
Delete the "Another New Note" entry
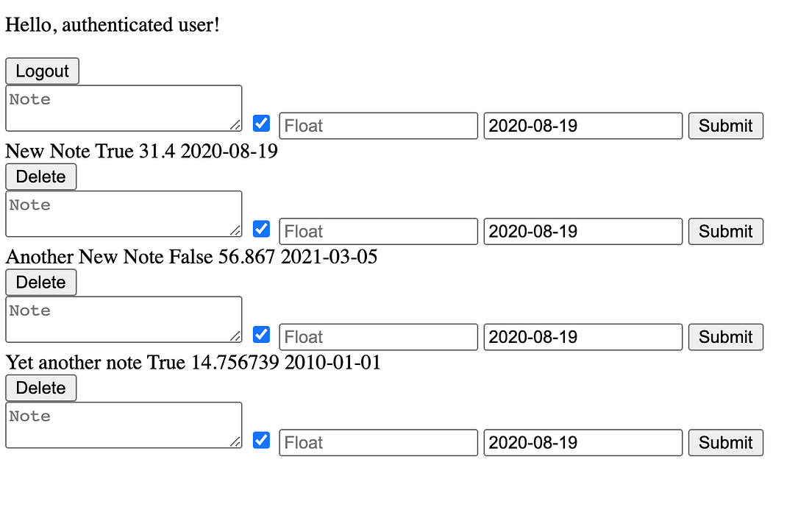click(40, 282)
